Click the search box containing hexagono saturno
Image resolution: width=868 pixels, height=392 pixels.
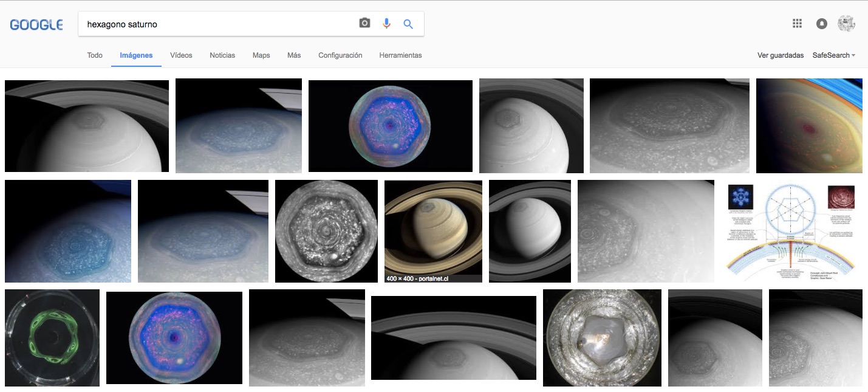219,24
